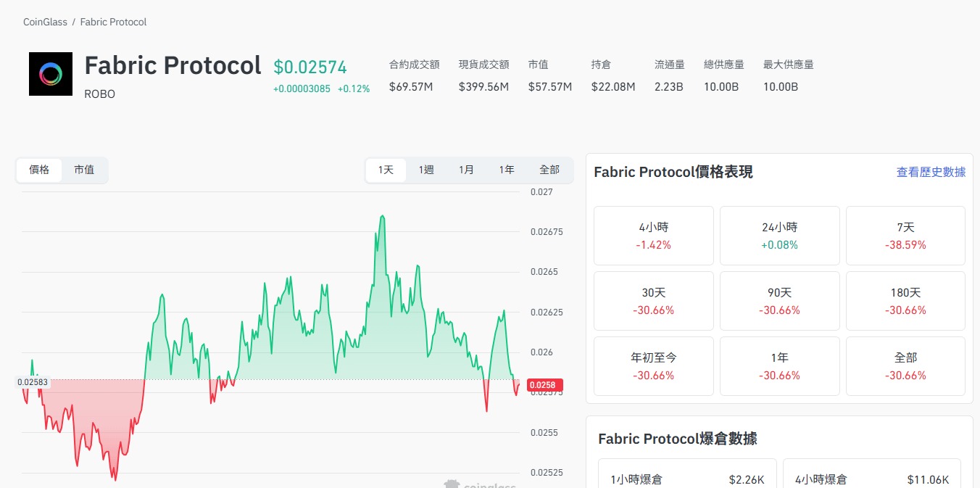Click the 1年 performance card
Viewport: 980px width, 488px height.
(x=780, y=366)
